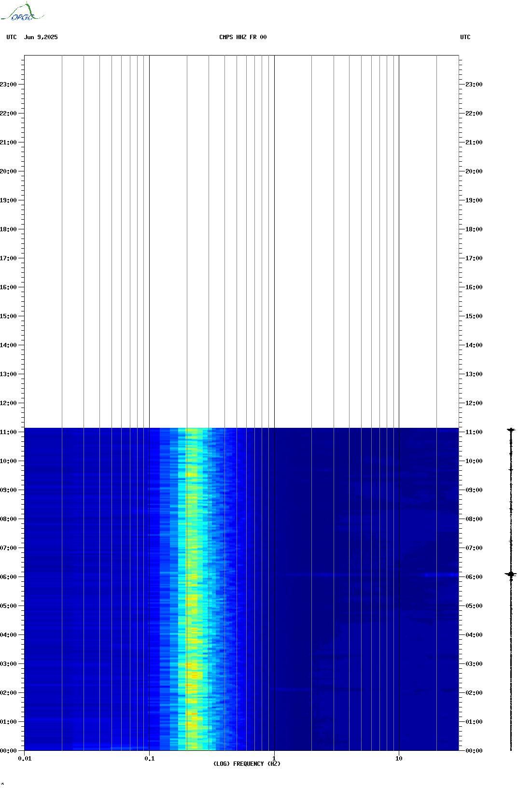Click the 10 Hz frequency axis label
This screenshot has width=532, height=789.
(x=399, y=759)
